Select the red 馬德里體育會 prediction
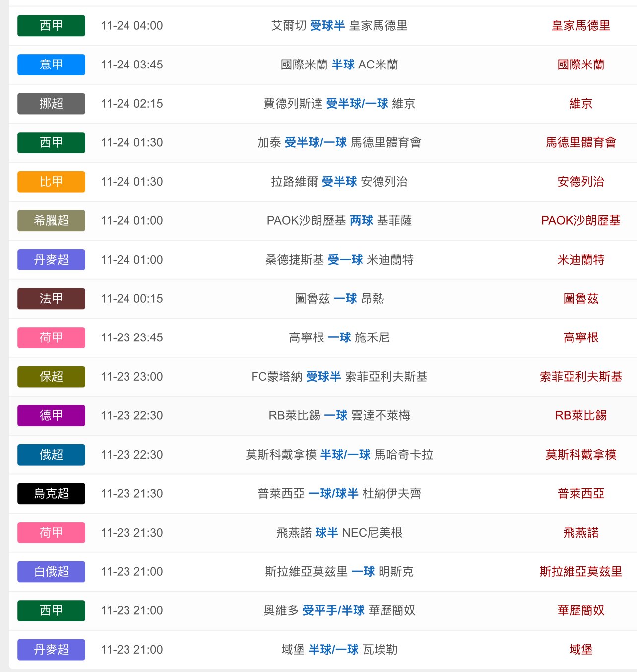This screenshot has width=637, height=672. point(580,143)
